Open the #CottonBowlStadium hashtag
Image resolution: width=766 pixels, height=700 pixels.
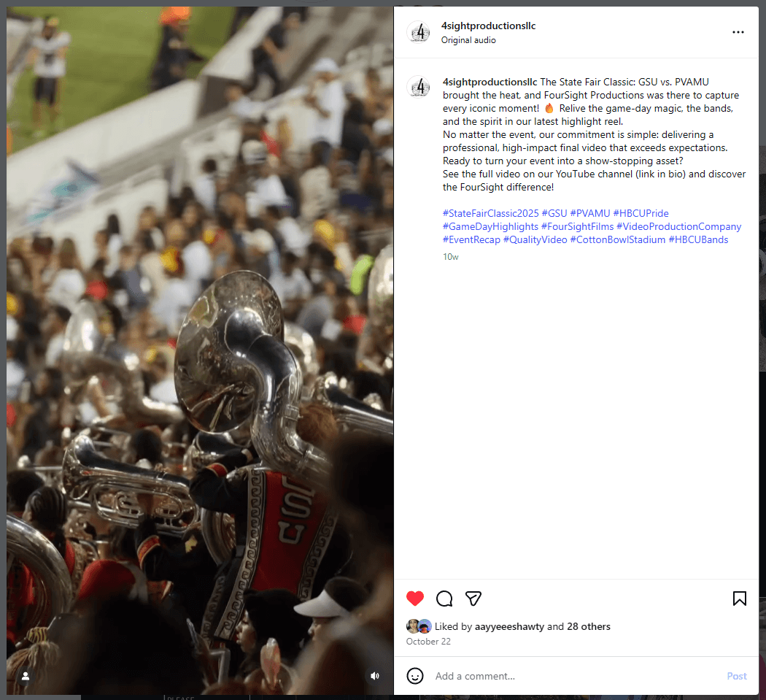[617, 239]
